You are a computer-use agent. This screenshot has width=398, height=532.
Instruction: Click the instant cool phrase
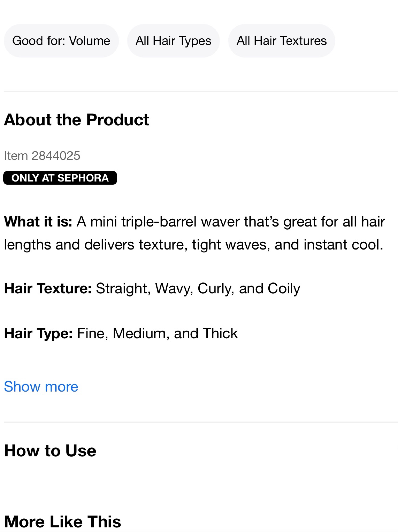tap(343, 245)
